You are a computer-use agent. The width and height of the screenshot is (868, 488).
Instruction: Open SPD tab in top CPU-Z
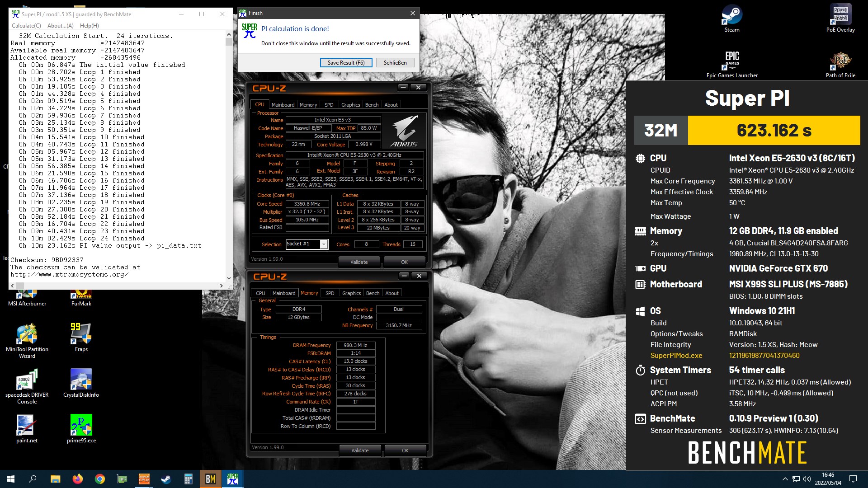[329, 105]
